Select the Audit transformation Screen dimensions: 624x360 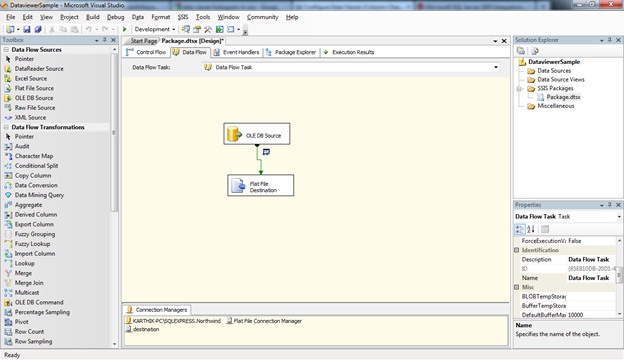click(22, 146)
